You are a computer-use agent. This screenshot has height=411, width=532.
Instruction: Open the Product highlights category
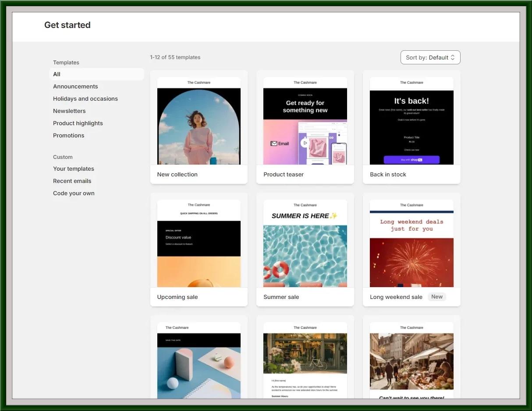click(x=78, y=123)
